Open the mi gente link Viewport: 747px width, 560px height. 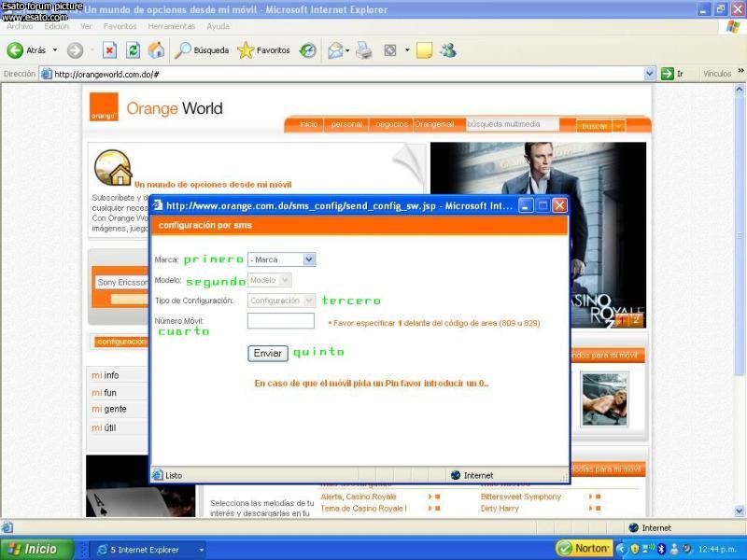(109, 409)
